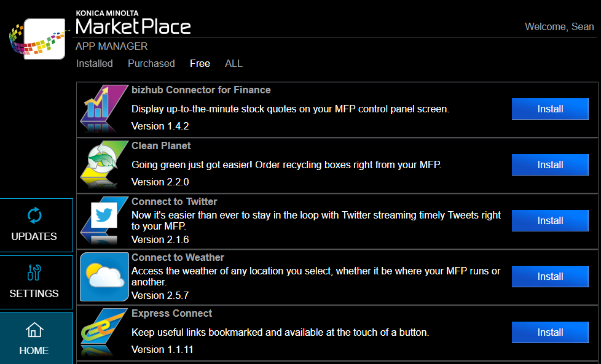
Task: Open SETTINGS tools panel in sidebar
Action: point(34,282)
